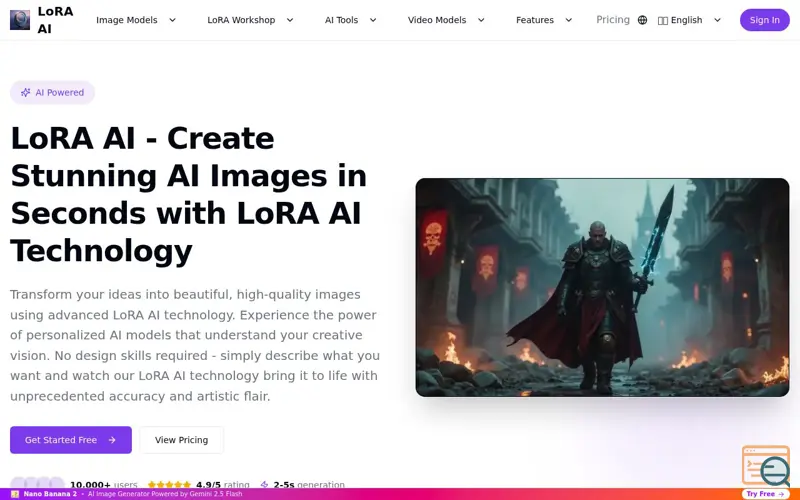The image size is (800, 500).
Task: Click the arrow icon in Get Started Free
Action: point(112,440)
